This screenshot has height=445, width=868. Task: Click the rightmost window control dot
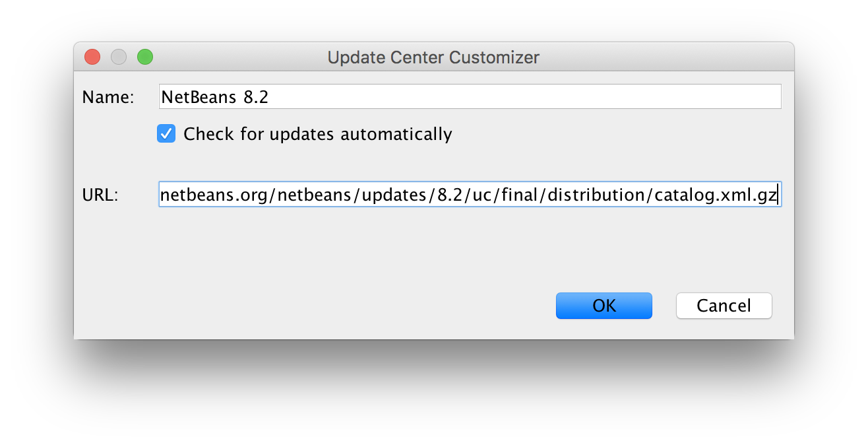[x=144, y=57]
